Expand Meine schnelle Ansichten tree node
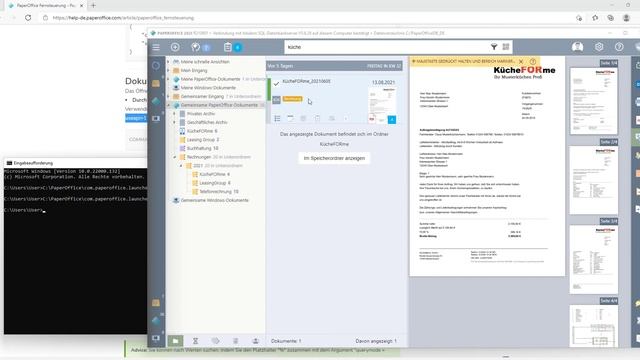This screenshot has width=640, height=360. point(169,62)
